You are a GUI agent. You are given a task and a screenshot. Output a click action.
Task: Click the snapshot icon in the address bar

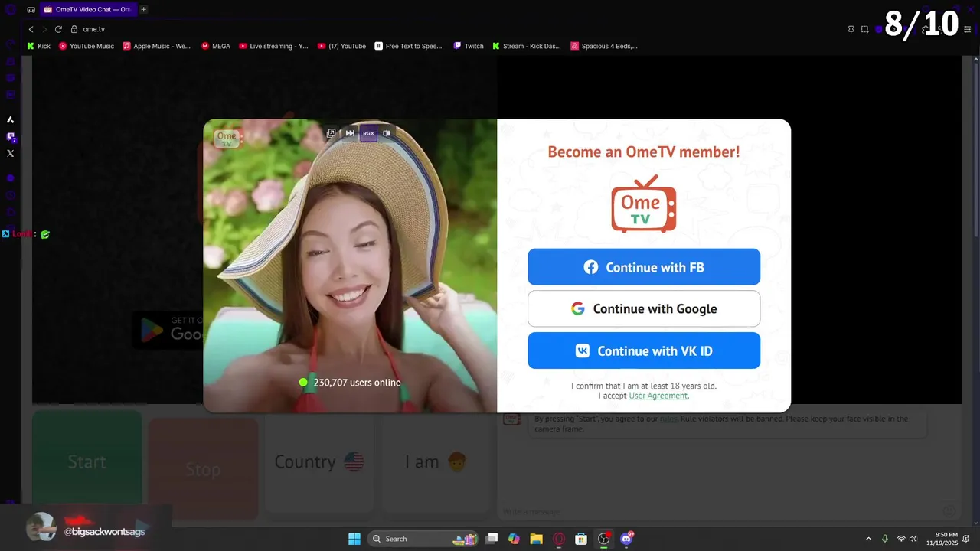(864, 29)
